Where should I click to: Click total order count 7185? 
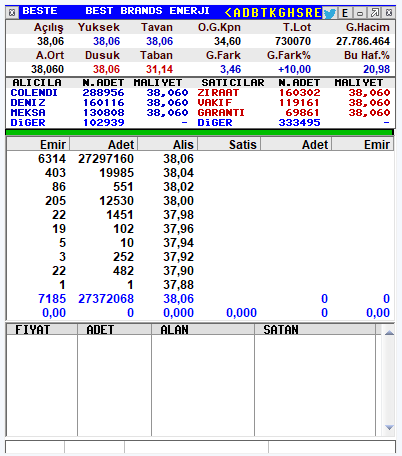tap(52, 299)
